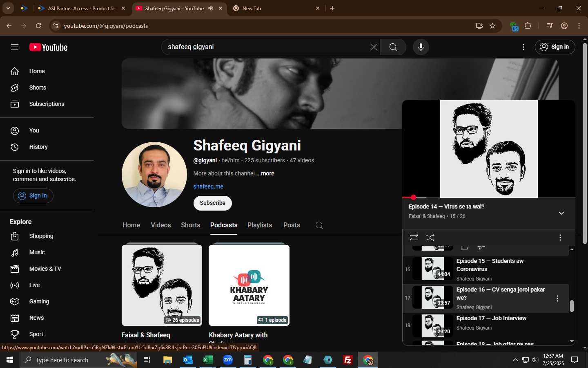The image size is (588, 368).
Task: Select the Podcasts tab
Action: tap(224, 225)
